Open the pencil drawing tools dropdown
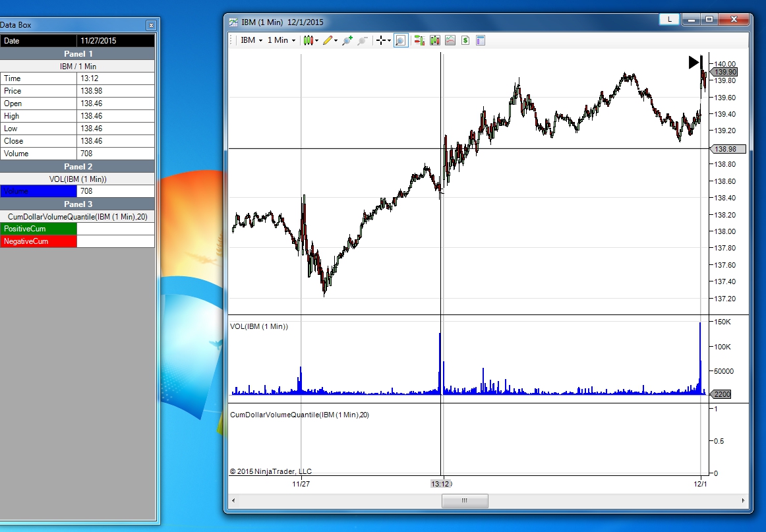 (x=330, y=41)
